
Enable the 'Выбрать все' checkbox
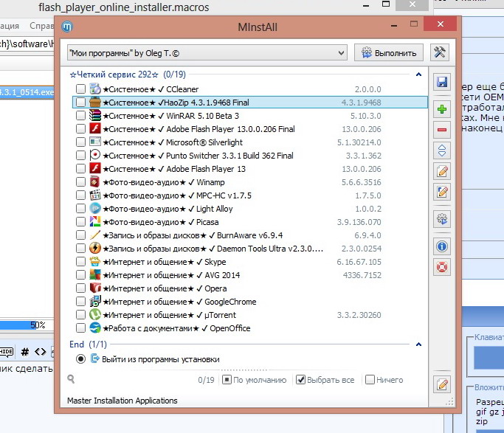(300, 380)
